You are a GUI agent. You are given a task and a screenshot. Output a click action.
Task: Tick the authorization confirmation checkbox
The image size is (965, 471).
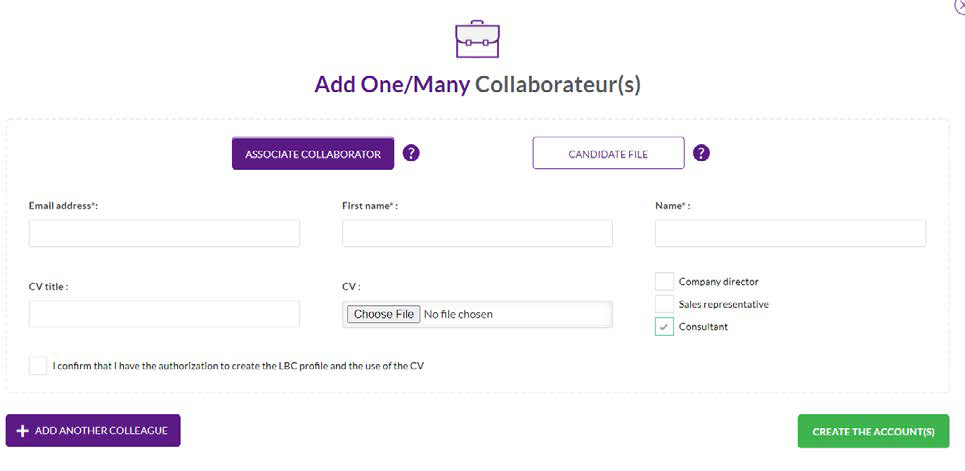click(38, 366)
